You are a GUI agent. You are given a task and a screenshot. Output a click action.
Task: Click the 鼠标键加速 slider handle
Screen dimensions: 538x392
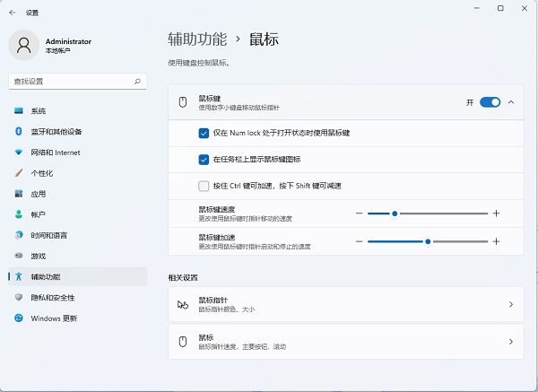[429, 241]
